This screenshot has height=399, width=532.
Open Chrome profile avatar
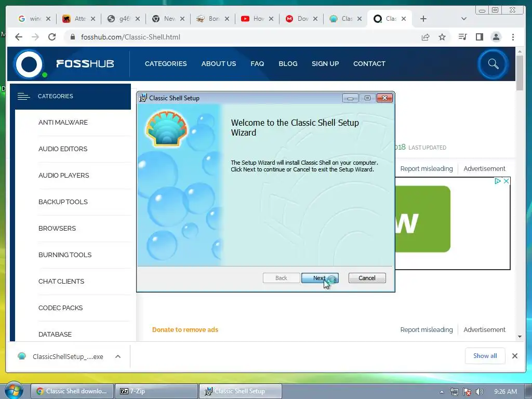click(496, 37)
